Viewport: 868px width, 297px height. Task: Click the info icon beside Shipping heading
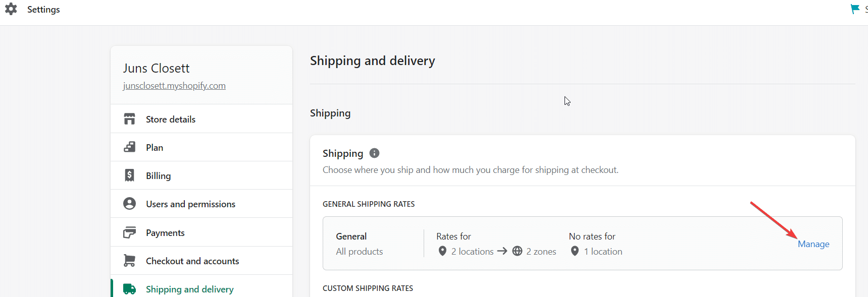coord(374,153)
